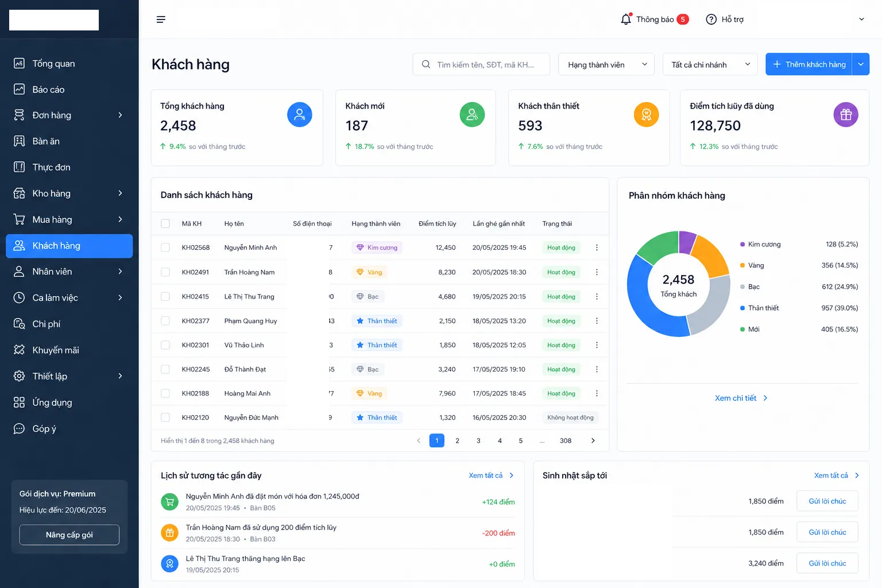Click the Vàng legend color dot

(742, 265)
